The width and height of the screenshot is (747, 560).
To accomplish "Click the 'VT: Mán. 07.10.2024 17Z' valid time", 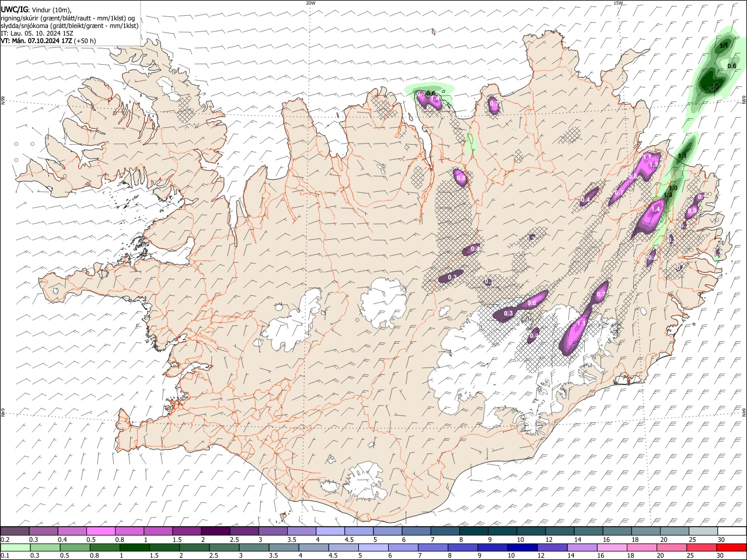I will [x=36, y=41].
